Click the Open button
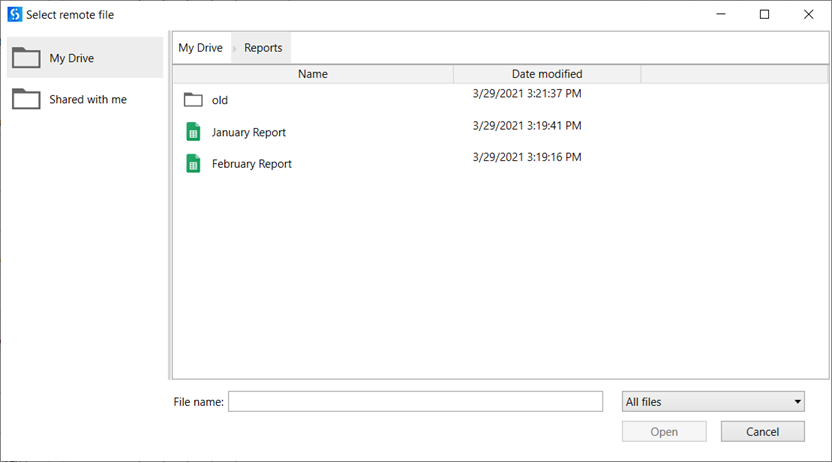832x463 pixels. (664, 432)
